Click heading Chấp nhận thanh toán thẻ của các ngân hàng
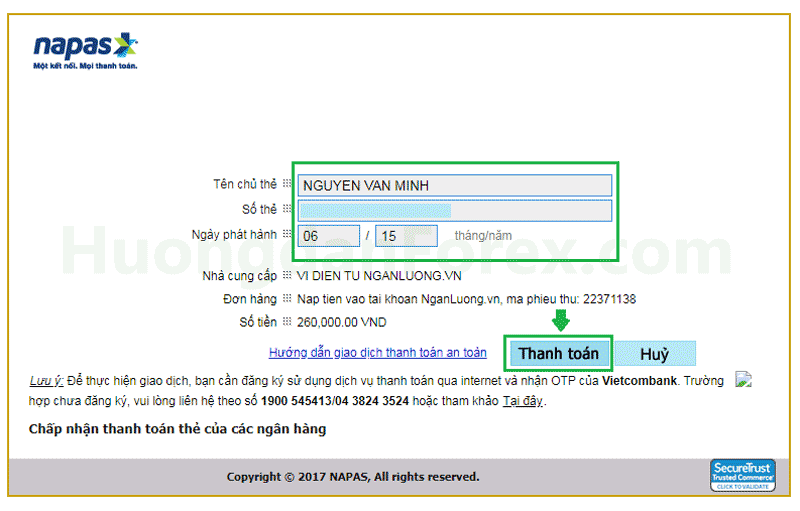Image resolution: width=800 pixels, height=511 pixels. coord(177,429)
